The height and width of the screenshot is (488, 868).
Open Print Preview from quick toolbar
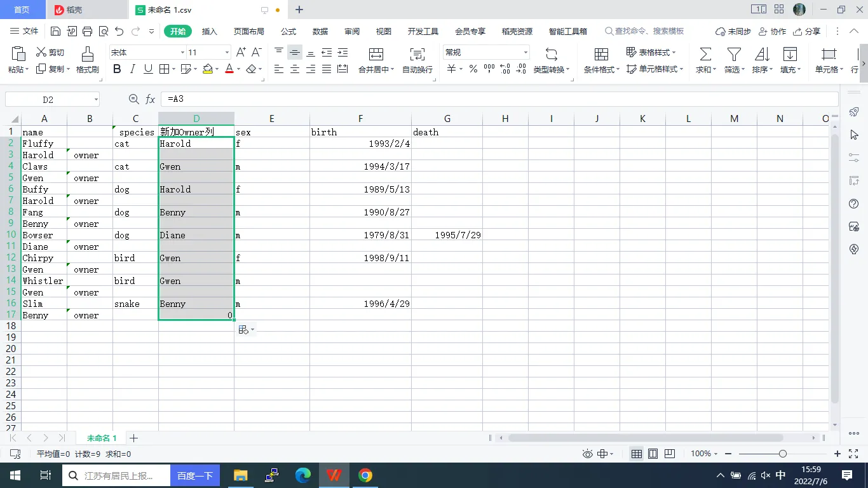click(x=103, y=31)
